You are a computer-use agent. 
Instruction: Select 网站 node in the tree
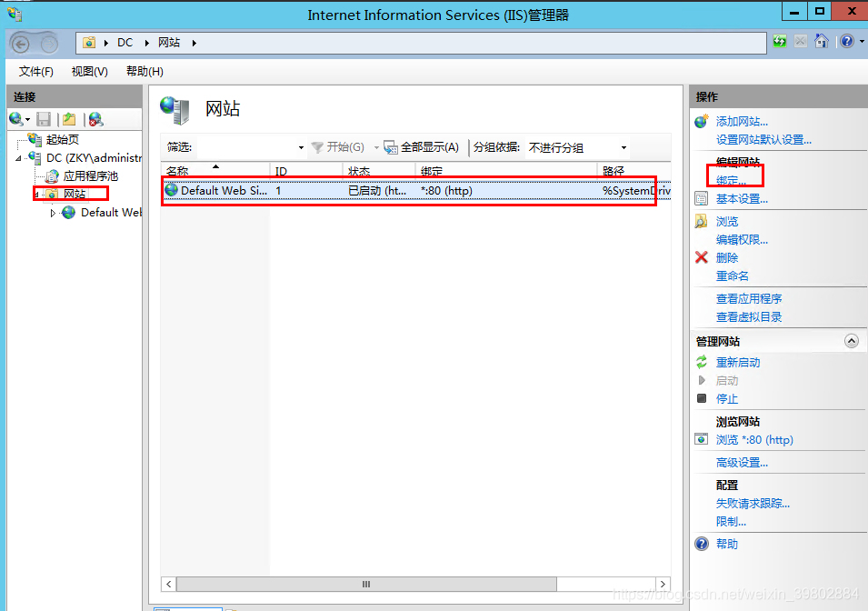(75, 194)
